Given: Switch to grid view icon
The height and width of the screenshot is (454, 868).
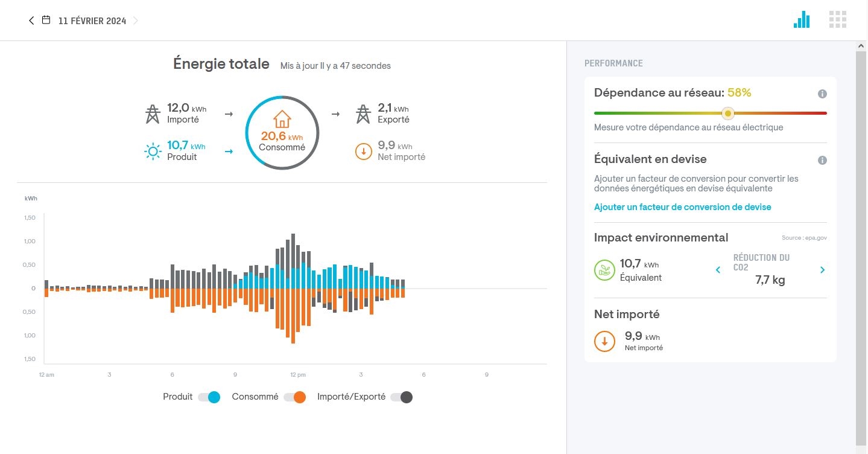Looking at the screenshot, I should 838,20.
